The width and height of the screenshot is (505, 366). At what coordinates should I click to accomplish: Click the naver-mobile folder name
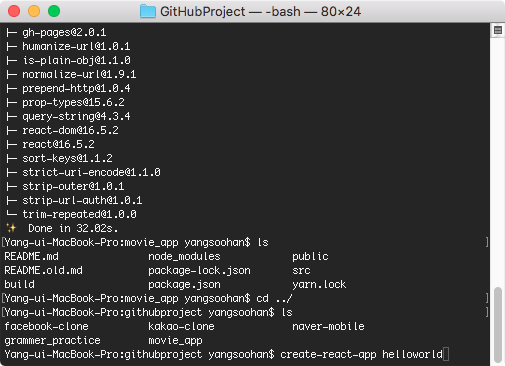[328, 326]
